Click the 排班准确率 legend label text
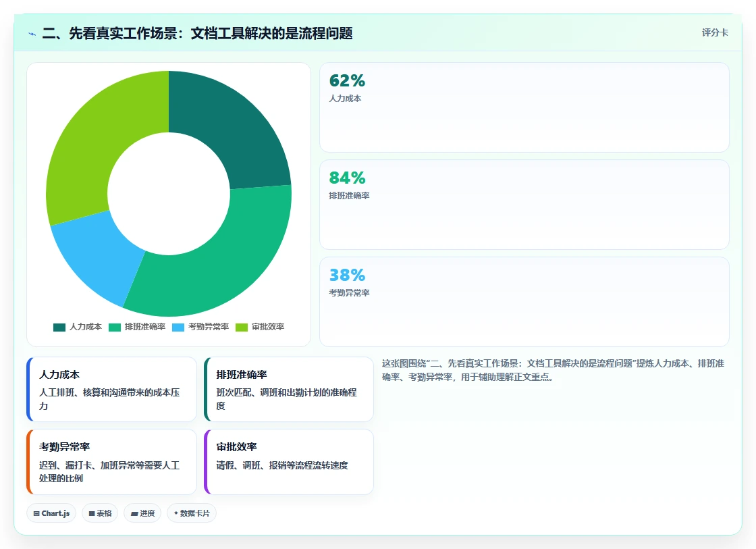Screen dimensions: 756x549 [x=145, y=327]
